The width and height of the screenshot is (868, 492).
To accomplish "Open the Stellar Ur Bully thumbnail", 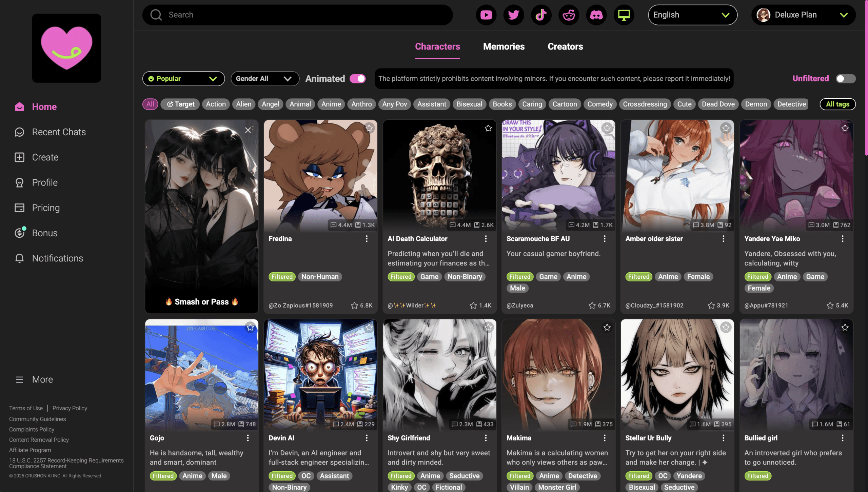I will click(x=677, y=375).
